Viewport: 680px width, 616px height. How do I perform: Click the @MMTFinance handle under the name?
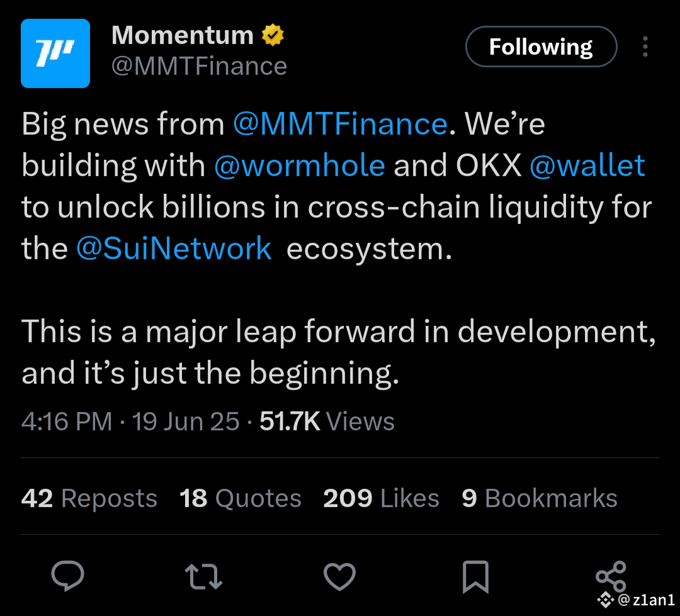pyautogui.click(x=199, y=65)
